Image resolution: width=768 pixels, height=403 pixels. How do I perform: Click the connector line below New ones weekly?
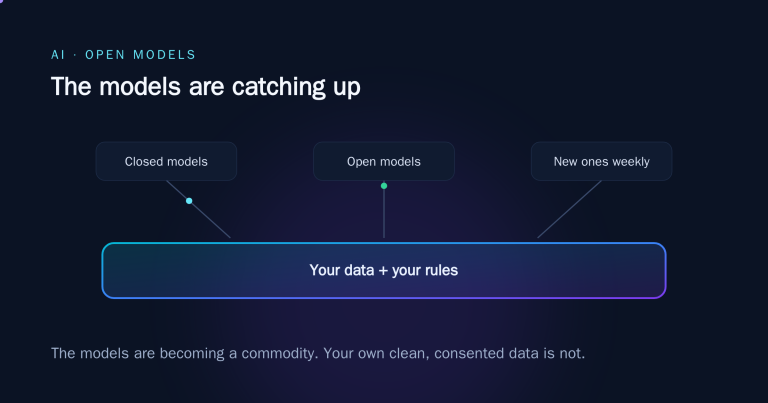569,210
